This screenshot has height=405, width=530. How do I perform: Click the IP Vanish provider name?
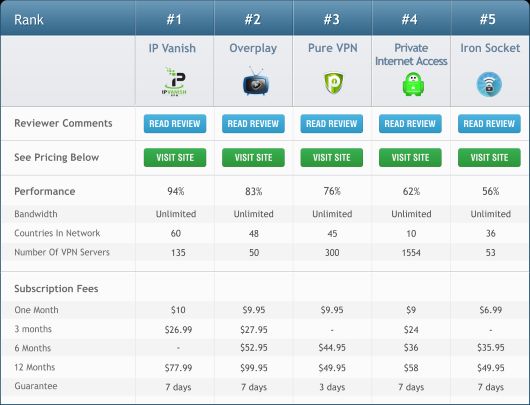click(172, 48)
